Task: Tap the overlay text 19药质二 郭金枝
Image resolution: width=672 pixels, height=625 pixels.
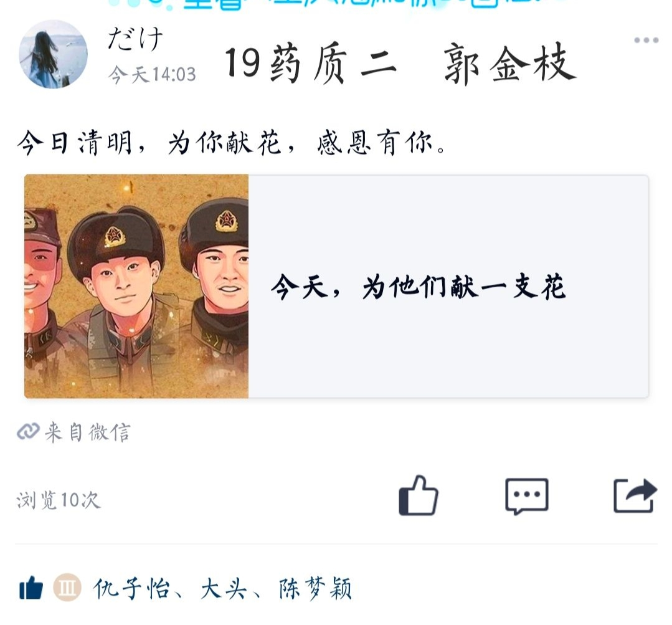Action: pos(400,64)
